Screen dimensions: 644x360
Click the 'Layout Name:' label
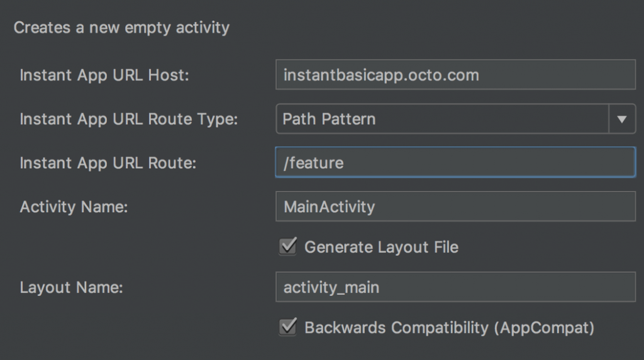71,288
